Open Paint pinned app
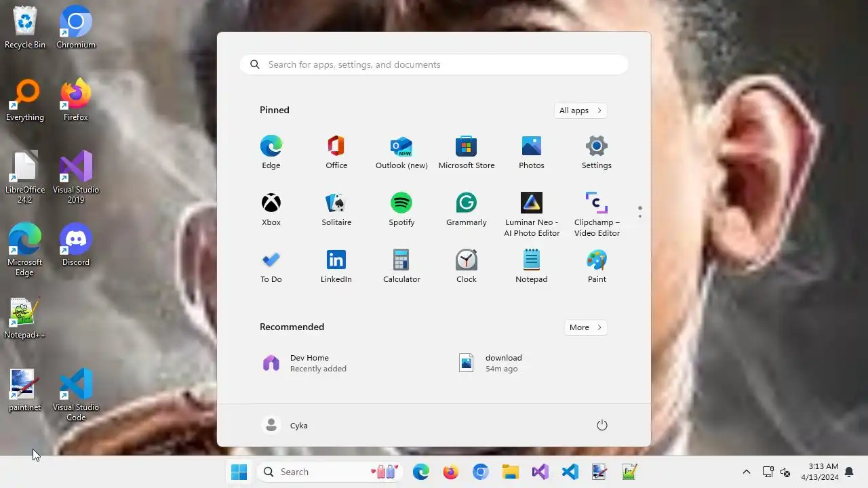The image size is (868, 488). tap(597, 266)
